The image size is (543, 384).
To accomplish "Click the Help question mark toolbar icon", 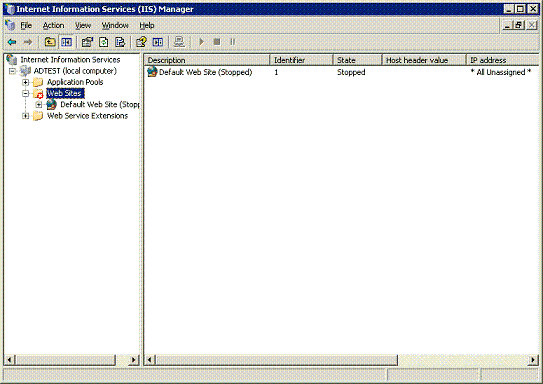I will (x=141, y=42).
